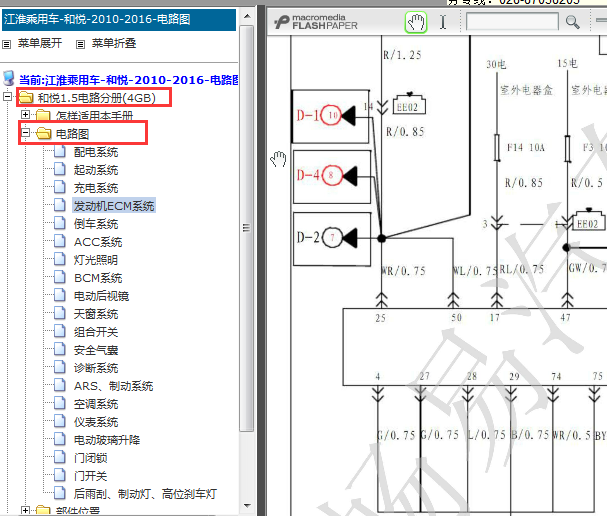
Task: Expand the 部件位置 folder node
Action: [25, 510]
